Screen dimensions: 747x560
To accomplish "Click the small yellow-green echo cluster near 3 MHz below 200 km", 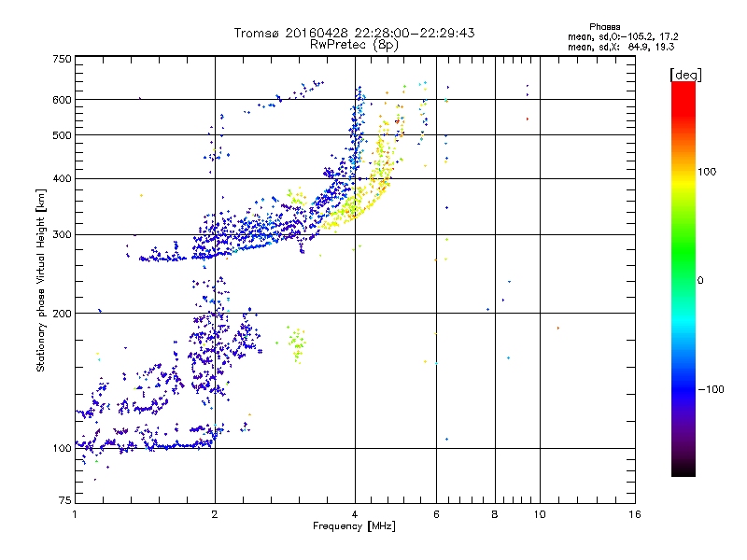I will coord(296,343).
